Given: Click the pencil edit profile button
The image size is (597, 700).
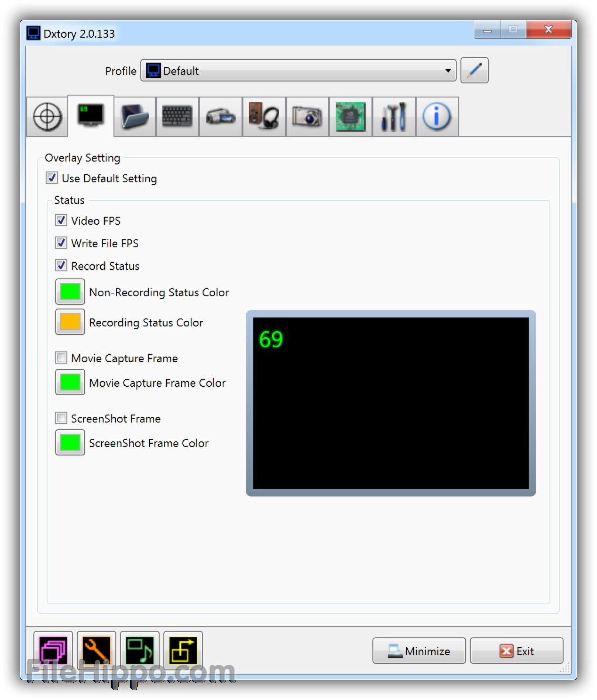Looking at the screenshot, I should click(x=474, y=70).
